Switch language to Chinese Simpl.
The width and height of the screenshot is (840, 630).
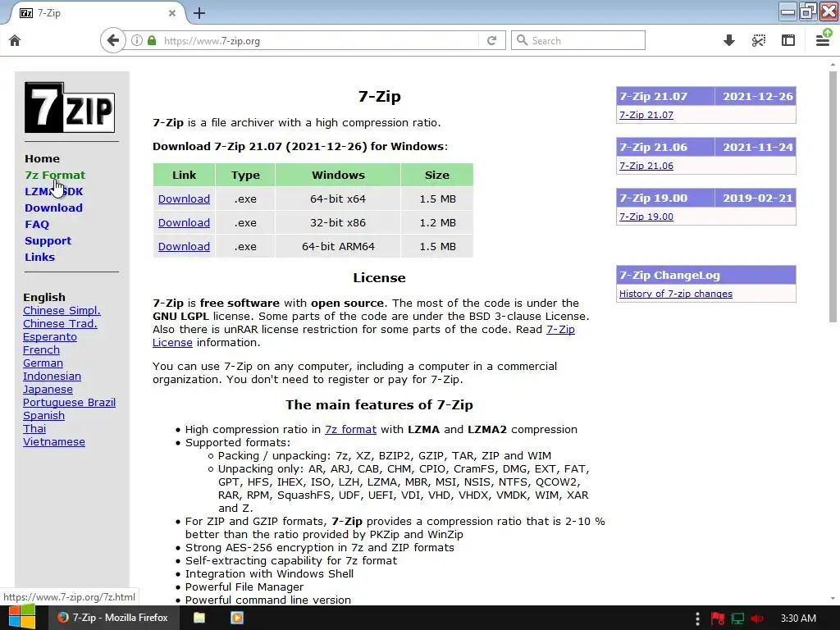62,310
